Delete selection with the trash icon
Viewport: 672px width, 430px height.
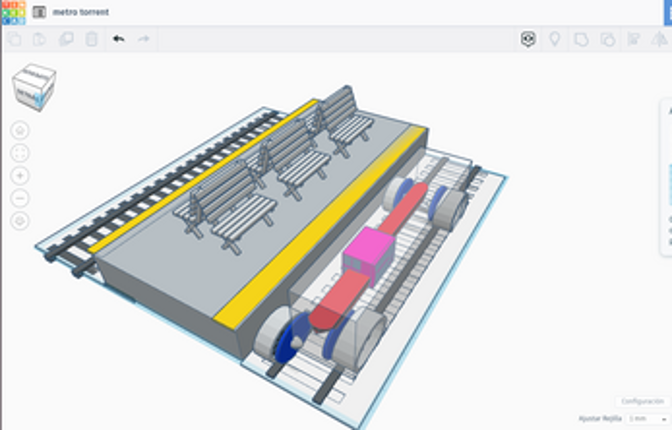coord(92,39)
